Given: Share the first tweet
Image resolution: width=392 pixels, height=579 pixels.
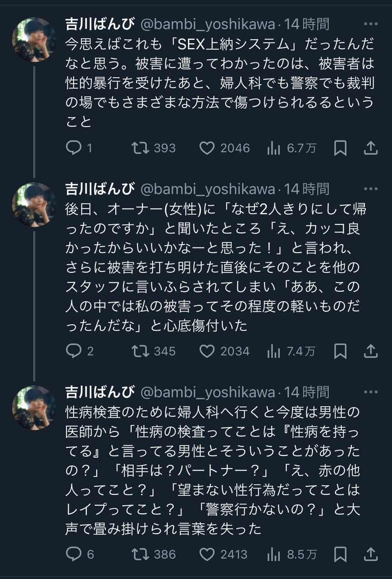Looking at the screenshot, I should pyautogui.click(x=370, y=148).
